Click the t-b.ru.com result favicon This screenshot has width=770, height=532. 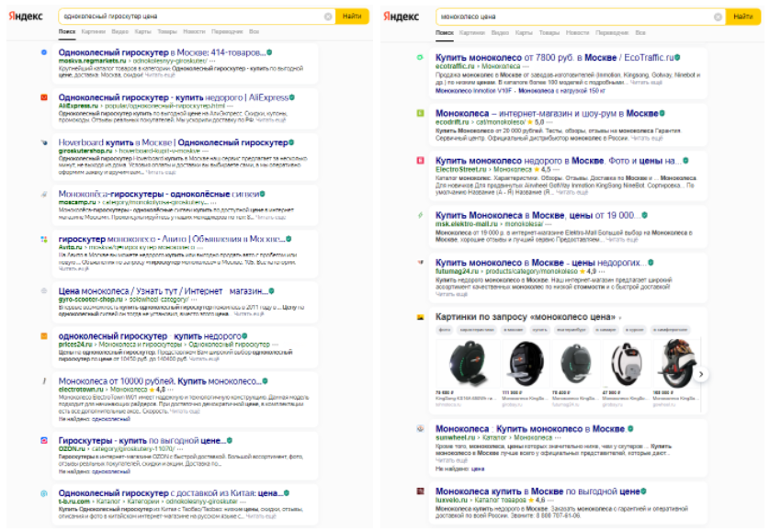coord(44,493)
